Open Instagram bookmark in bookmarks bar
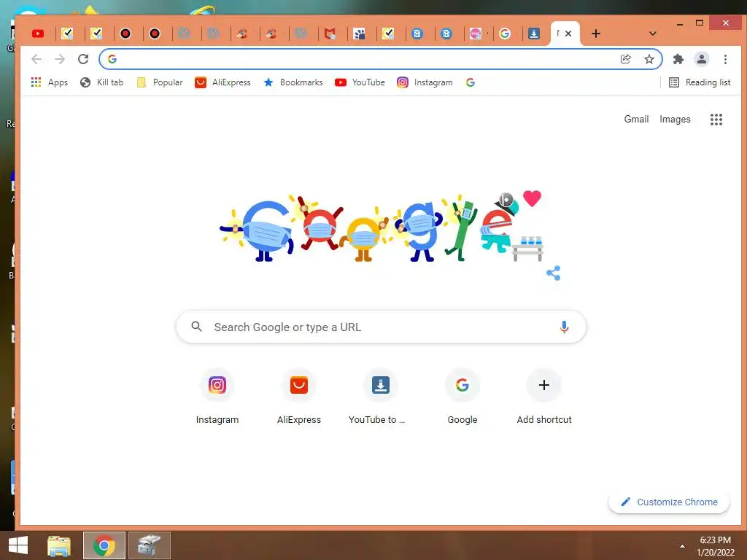This screenshot has width=747, height=560. tap(425, 82)
